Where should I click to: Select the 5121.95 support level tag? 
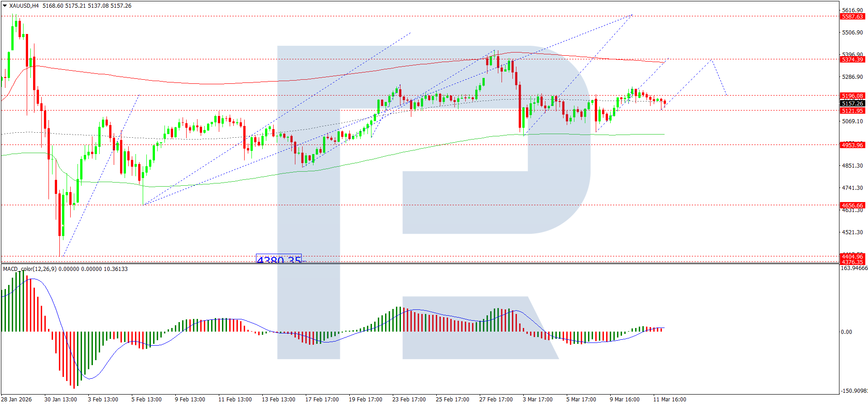click(853, 111)
